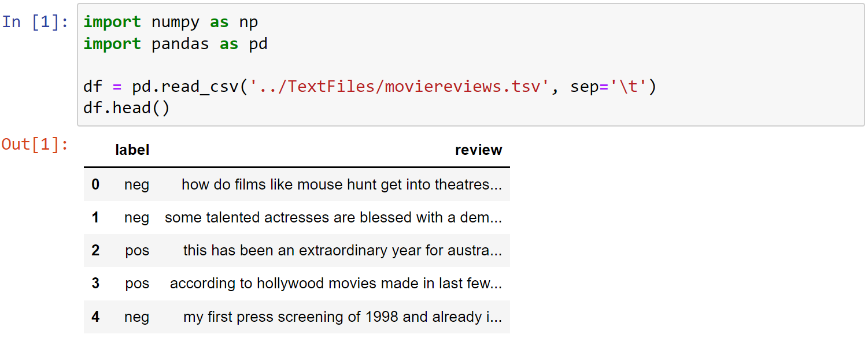Image resolution: width=868 pixels, height=338 pixels.
Task: Click the pd.read_csv code line
Action: pyautogui.click(x=370, y=87)
